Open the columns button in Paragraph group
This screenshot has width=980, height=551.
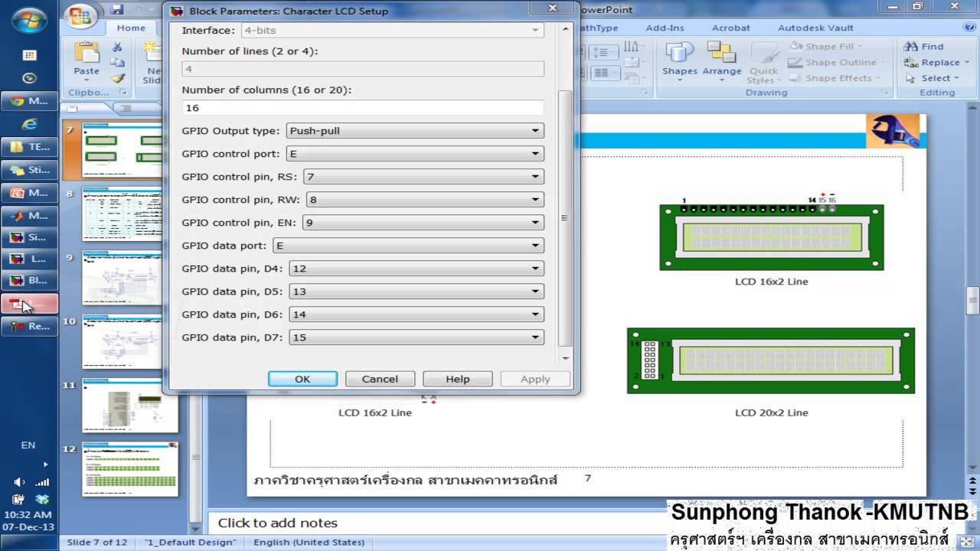coord(605,73)
